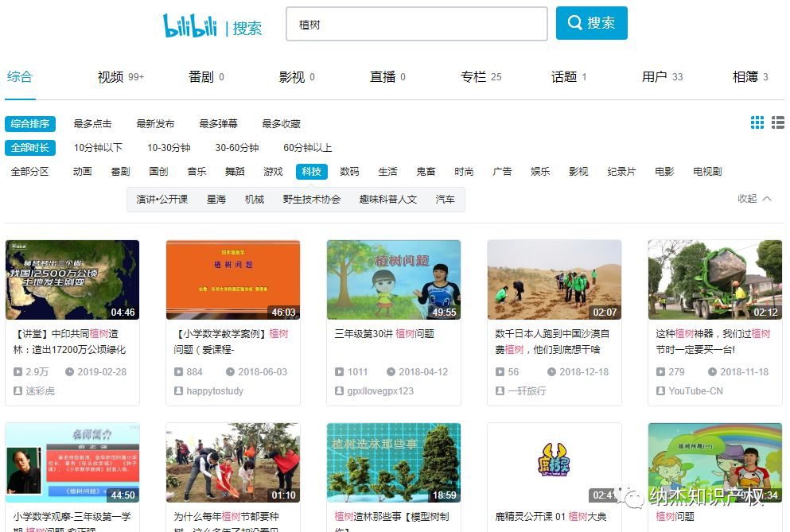The height and width of the screenshot is (532, 790).
Task: Open the 用户 tab
Action: pyautogui.click(x=655, y=76)
